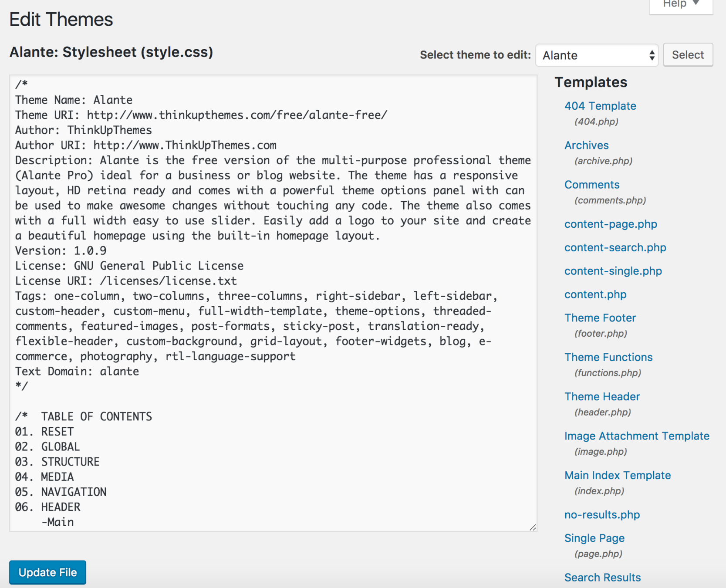Click the '04. MEDIA' line in editor
Image resolution: width=726 pixels, height=588 pixels.
click(44, 477)
